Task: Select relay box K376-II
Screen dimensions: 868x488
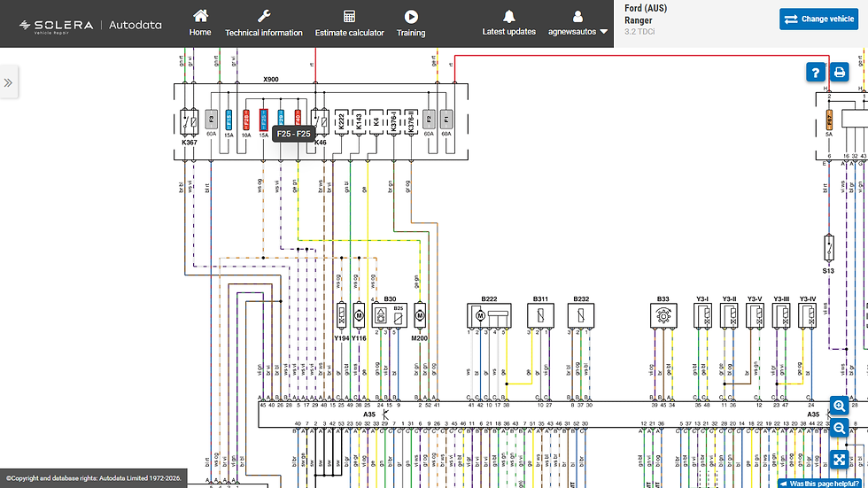Action: [411, 121]
